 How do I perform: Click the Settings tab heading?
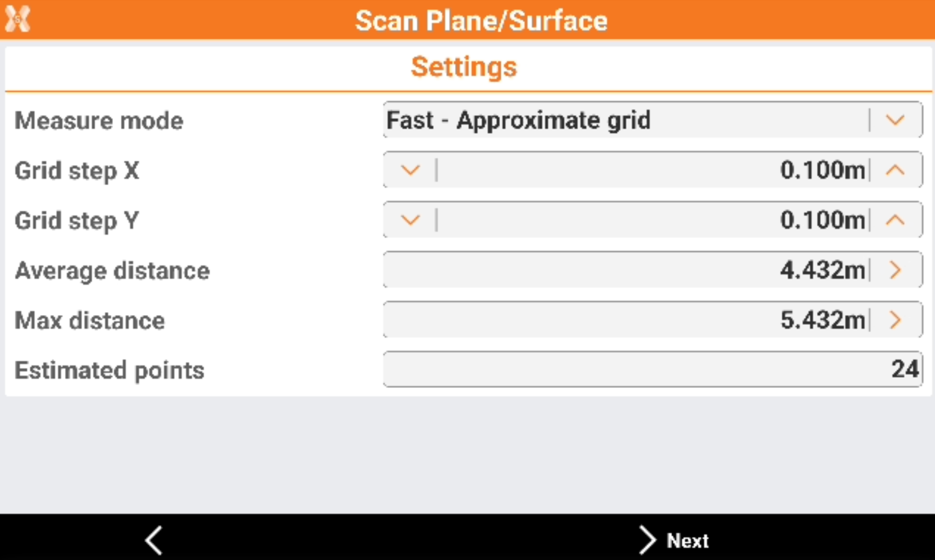click(464, 67)
